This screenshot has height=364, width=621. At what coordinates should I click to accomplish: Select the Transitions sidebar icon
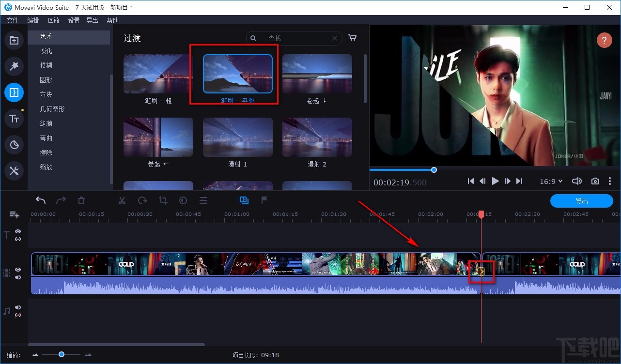14,92
